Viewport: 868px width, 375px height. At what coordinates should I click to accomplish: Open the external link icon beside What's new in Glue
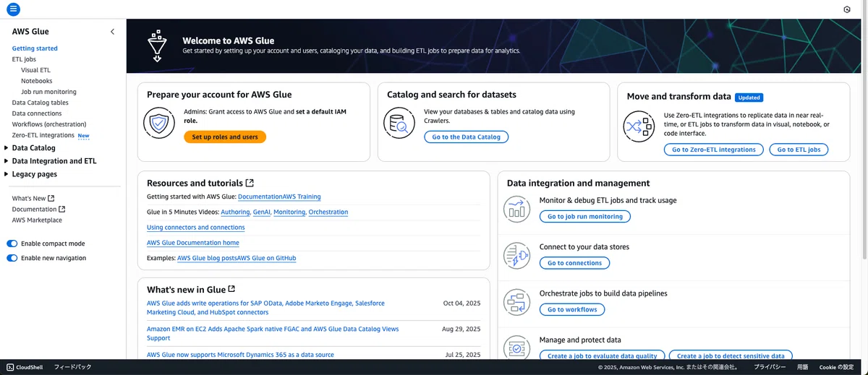231,289
